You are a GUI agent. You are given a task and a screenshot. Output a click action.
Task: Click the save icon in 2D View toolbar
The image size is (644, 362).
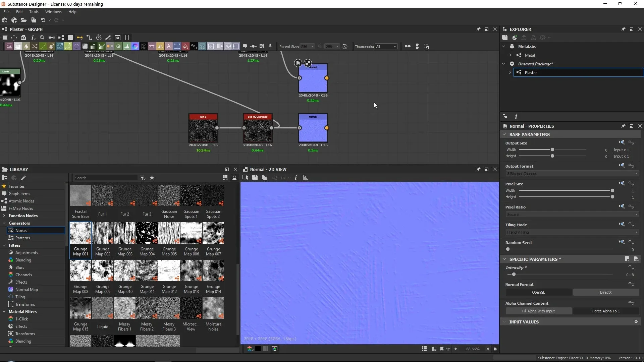(x=255, y=178)
